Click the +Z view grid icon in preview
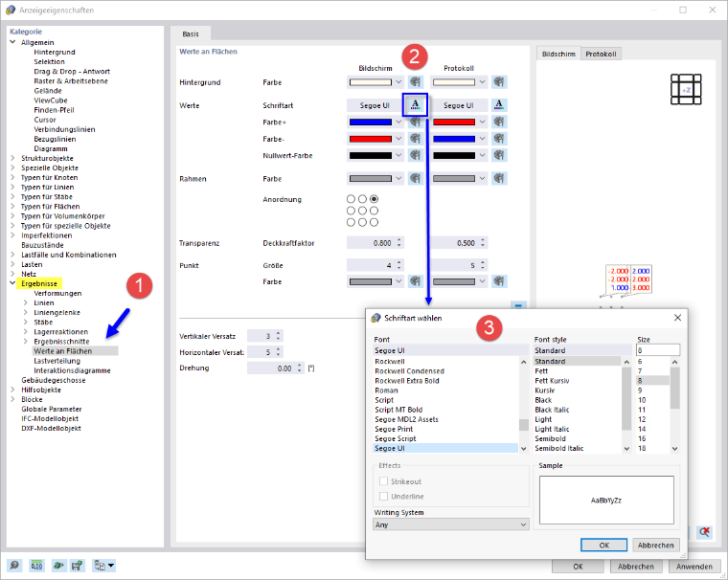 pos(686,89)
